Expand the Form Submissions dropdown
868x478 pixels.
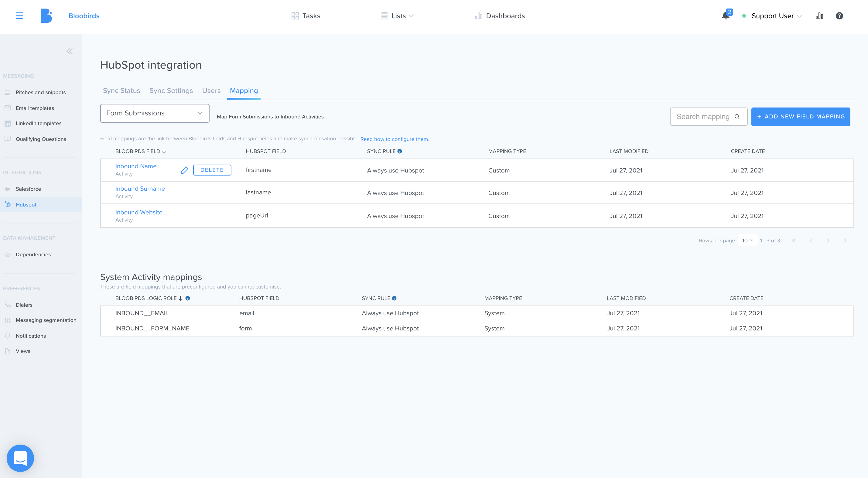(155, 113)
